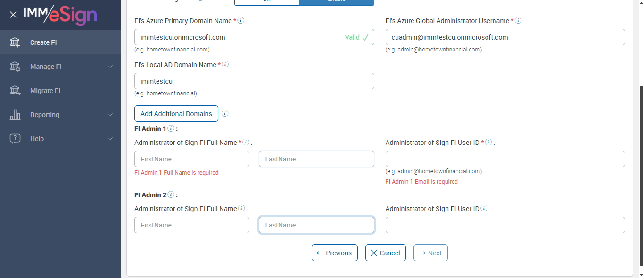The width and height of the screenshot is (644, 278).
Task: Click info icon next to Azure Primary Domain Name
Action: pyautogui.click(x=241, y=20)
